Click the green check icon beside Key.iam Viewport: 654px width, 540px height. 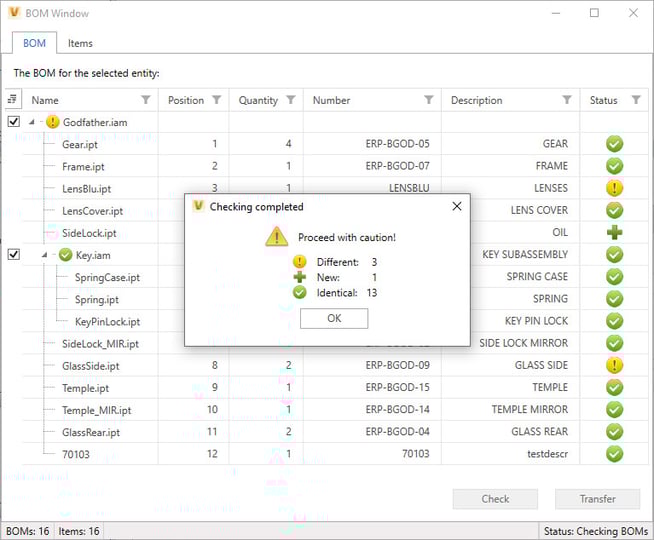tap(66, 255)
